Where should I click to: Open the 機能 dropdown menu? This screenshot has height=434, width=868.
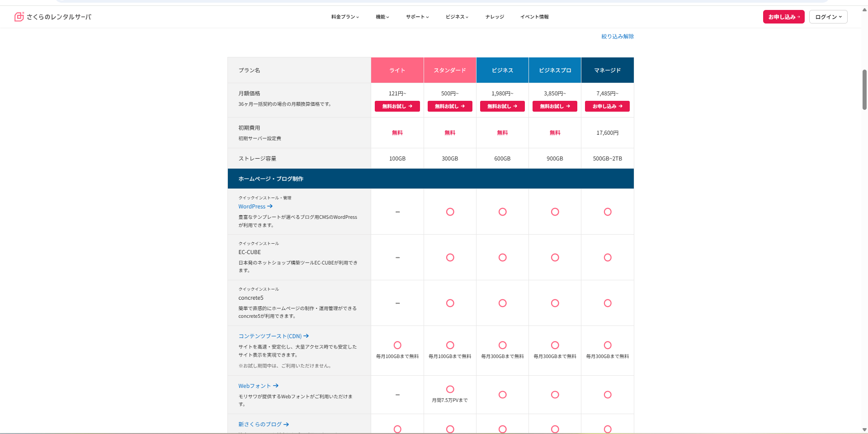pos(382,17)
